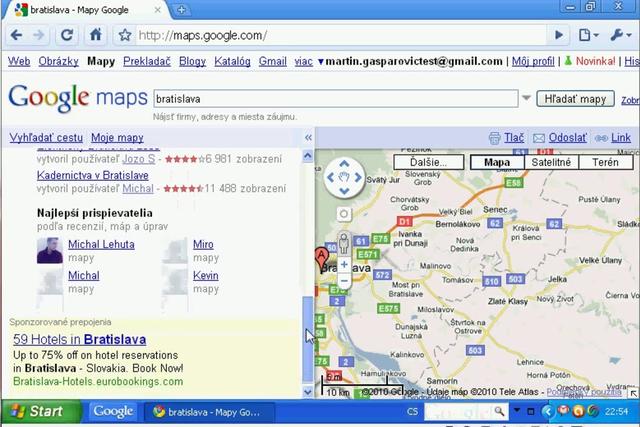640x427 pixels.
Task: Bookmark this page with the star icon
Action: pos(125,35)
